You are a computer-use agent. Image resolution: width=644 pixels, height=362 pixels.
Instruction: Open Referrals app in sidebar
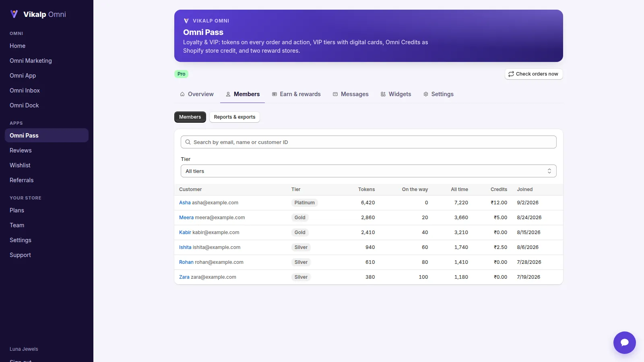click(x=22, y=180)
